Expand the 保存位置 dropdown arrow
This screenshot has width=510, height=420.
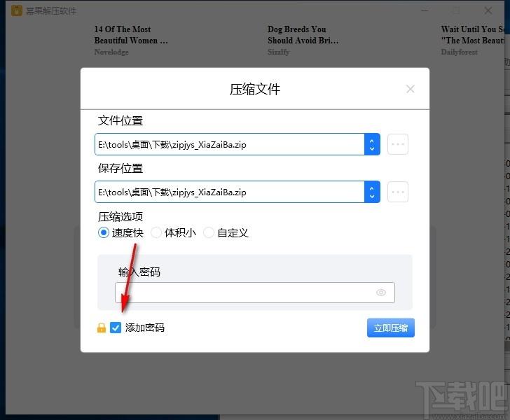pyautogui.click(x=372, y=192)
